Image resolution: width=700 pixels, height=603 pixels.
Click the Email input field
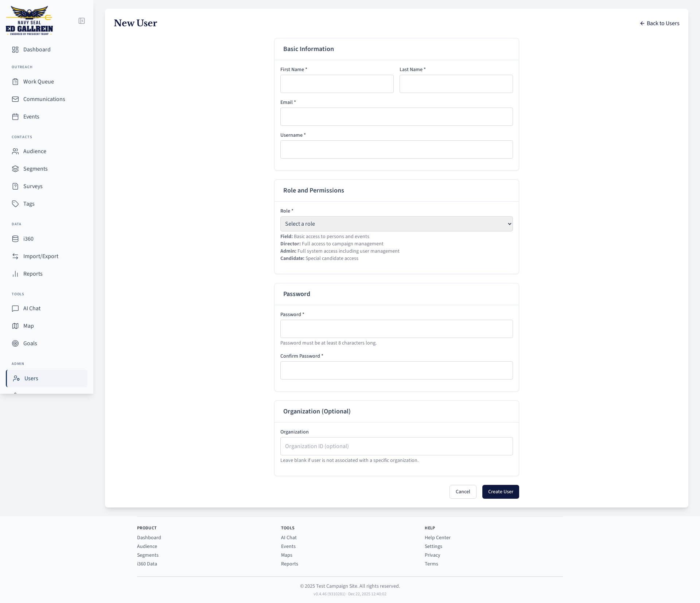click(x=396, y=117)
